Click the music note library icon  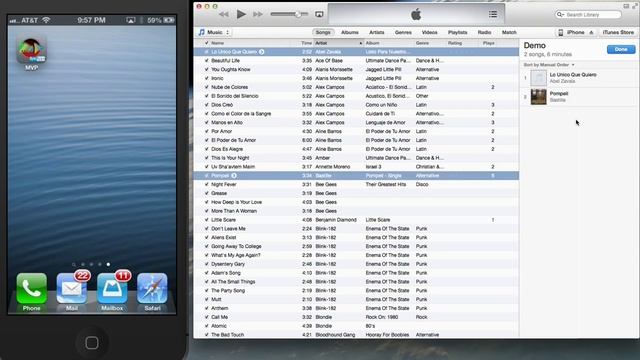[201, 32]
